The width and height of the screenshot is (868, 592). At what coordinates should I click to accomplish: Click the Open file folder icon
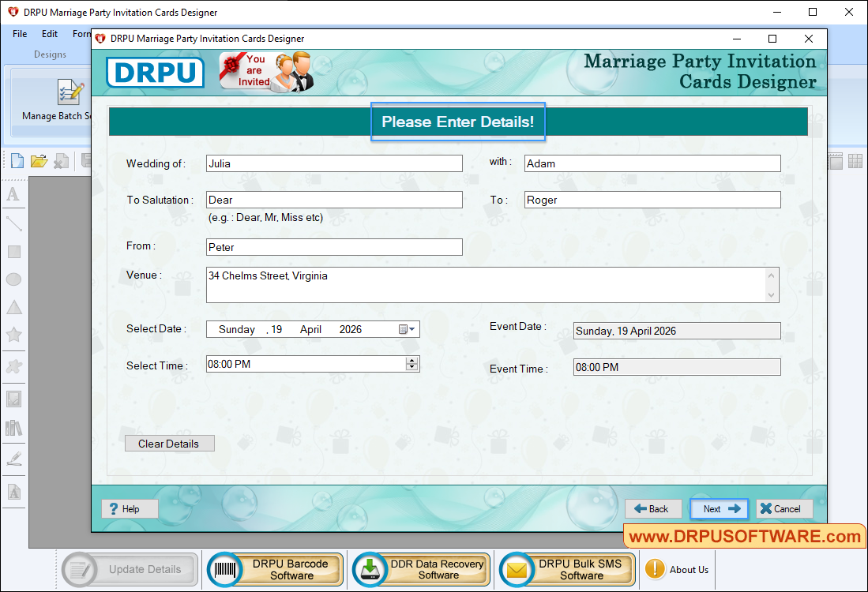point(39,160)
